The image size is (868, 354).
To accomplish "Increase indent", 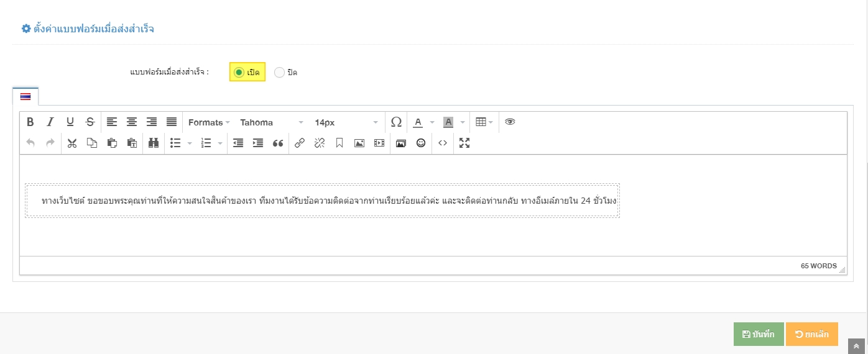I will tap(258, 143).
